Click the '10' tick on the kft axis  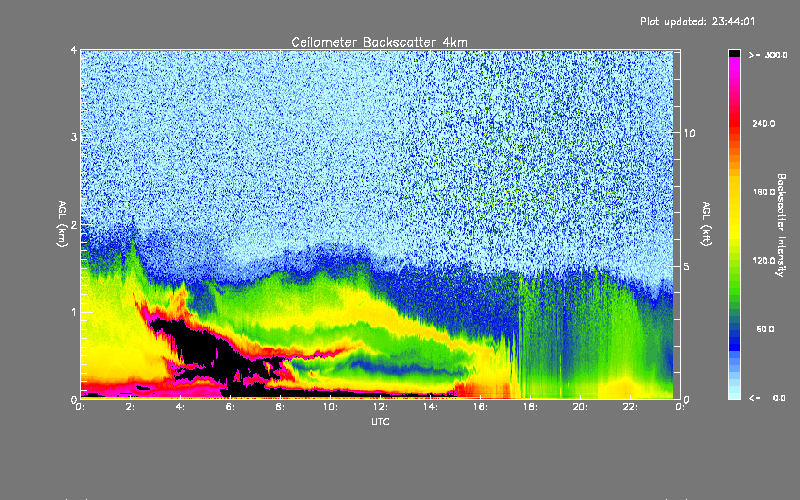[689, 134]
